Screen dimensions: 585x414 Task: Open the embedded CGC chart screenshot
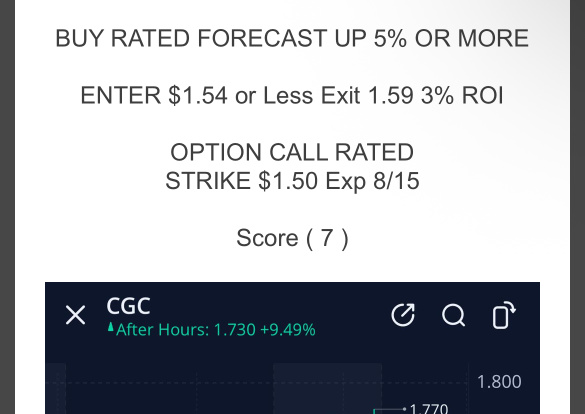point(292,348)
